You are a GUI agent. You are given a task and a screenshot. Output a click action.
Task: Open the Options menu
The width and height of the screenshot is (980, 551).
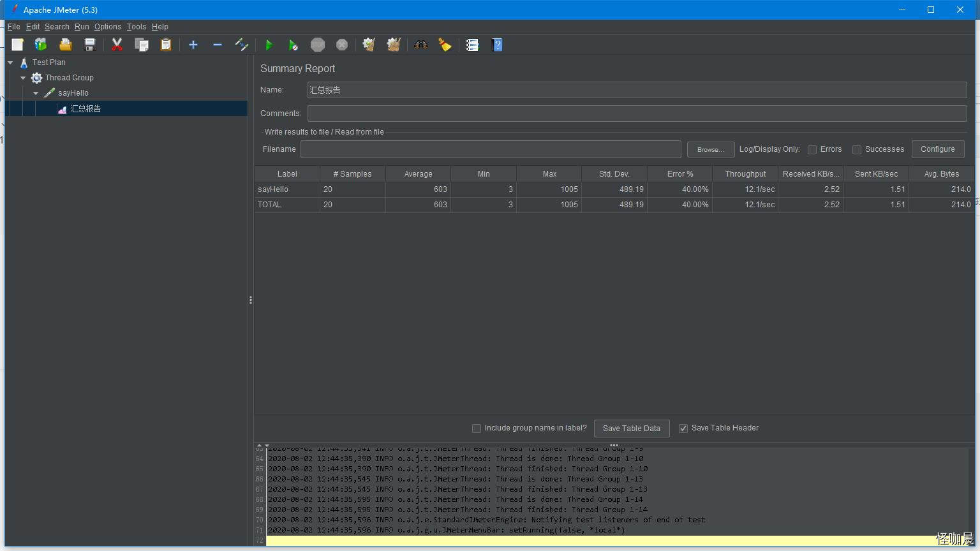coord(108,27)
